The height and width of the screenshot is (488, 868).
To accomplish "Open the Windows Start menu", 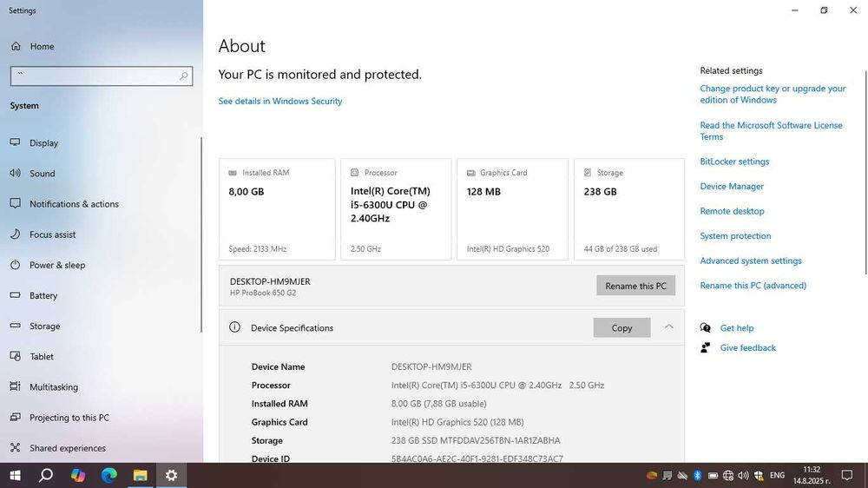I will (16, 475).
